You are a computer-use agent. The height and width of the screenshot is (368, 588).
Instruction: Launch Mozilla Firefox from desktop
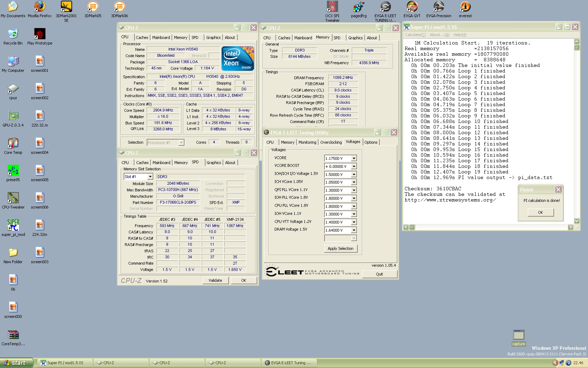click(x=40, y=10)
